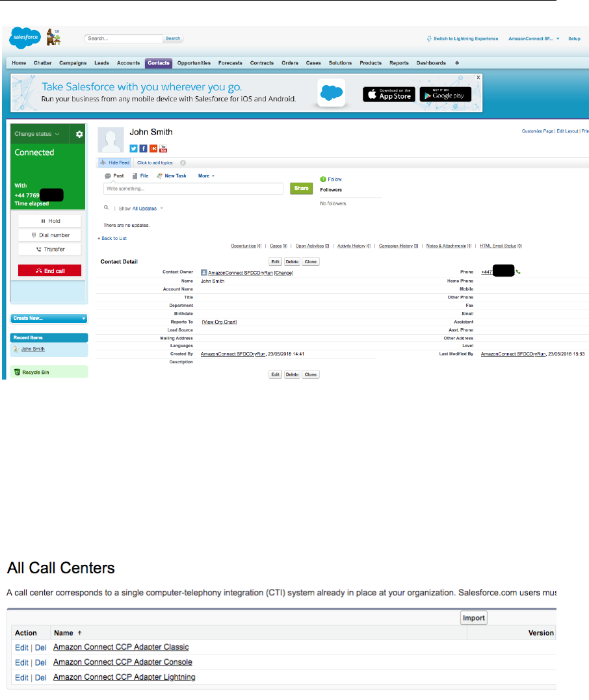The height and width of the screenshot is (700, 589).
Task: Sort call centers by Name column
Action: [68, 632]
